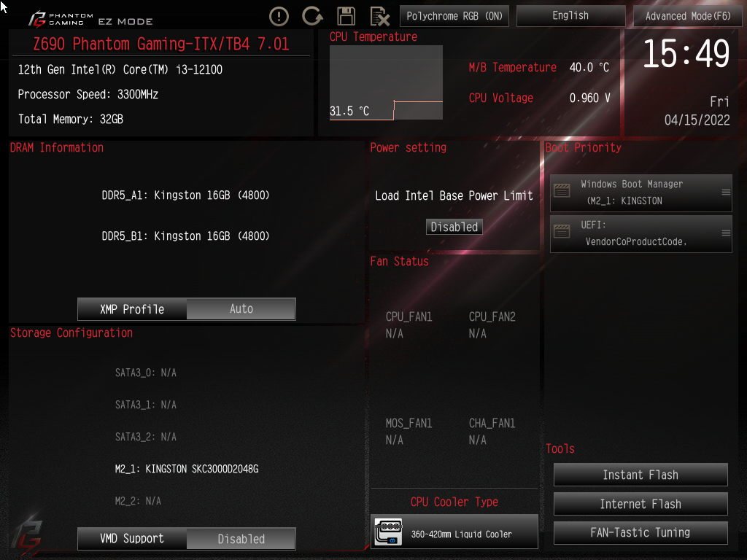Click Processor Speed 3300MHz text
The height and width of the screenshot is (560, 747).
click(88, 94)
